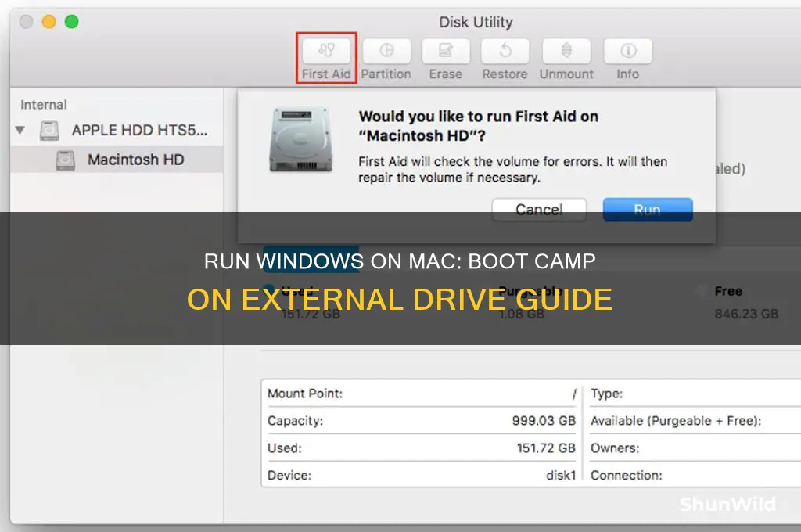The image size is (801, 532).
Task: Click Available (Purgeable + Free) label
Action: click(676, 421)
